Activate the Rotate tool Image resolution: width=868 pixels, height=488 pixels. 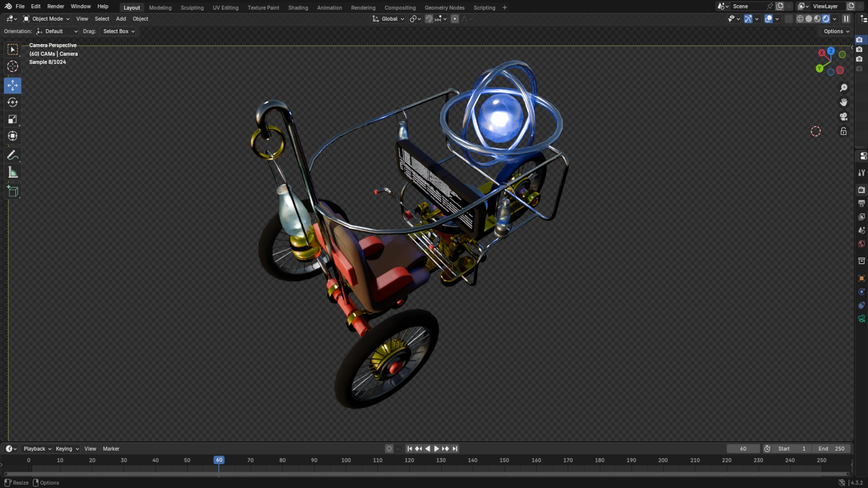click(x=13, y=103)
